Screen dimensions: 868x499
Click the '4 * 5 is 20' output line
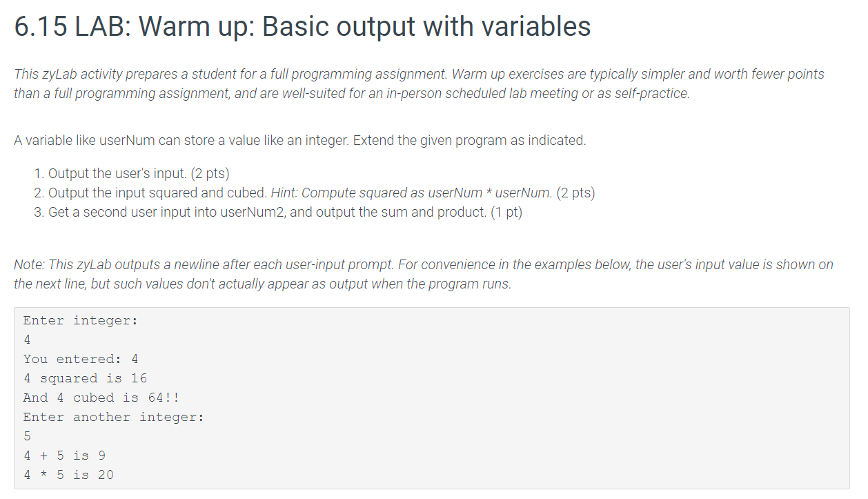68,475
